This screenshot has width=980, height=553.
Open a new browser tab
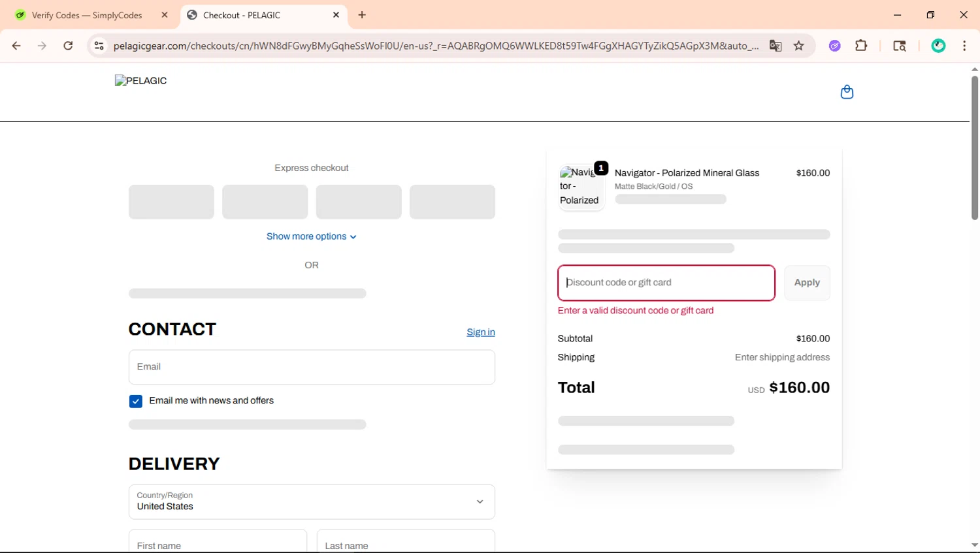point(362,15)
